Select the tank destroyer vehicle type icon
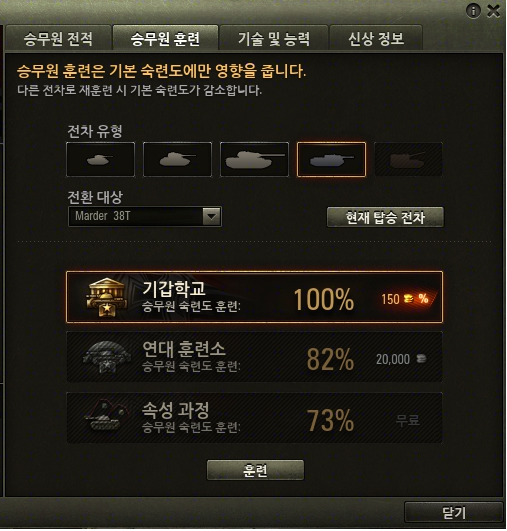The height and width of the screenshot is (531, 507). [x=331, y=160]
